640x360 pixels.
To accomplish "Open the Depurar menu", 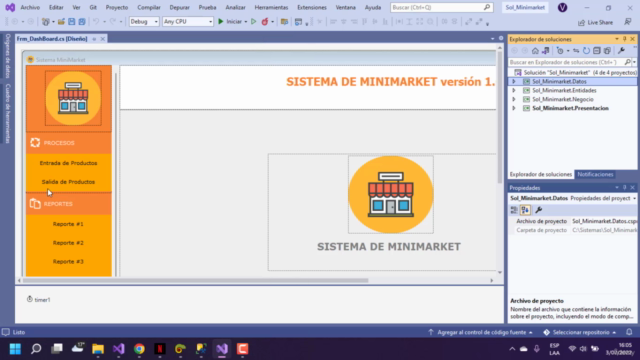I will coord(180,7).
